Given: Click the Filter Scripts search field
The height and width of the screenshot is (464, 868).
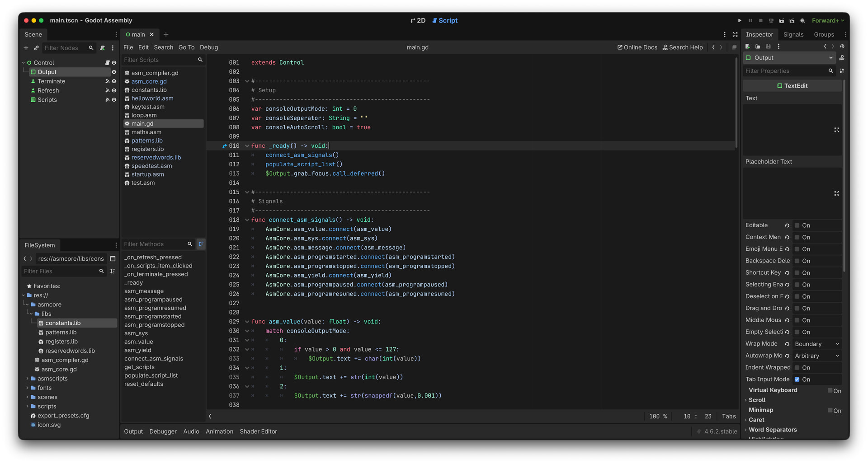Looking at the screenshot, I should point(159,60).
